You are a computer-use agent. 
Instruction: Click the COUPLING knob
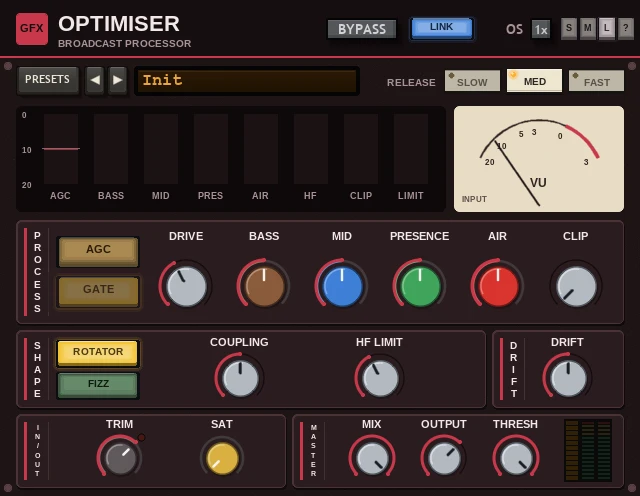coord(240,378)
